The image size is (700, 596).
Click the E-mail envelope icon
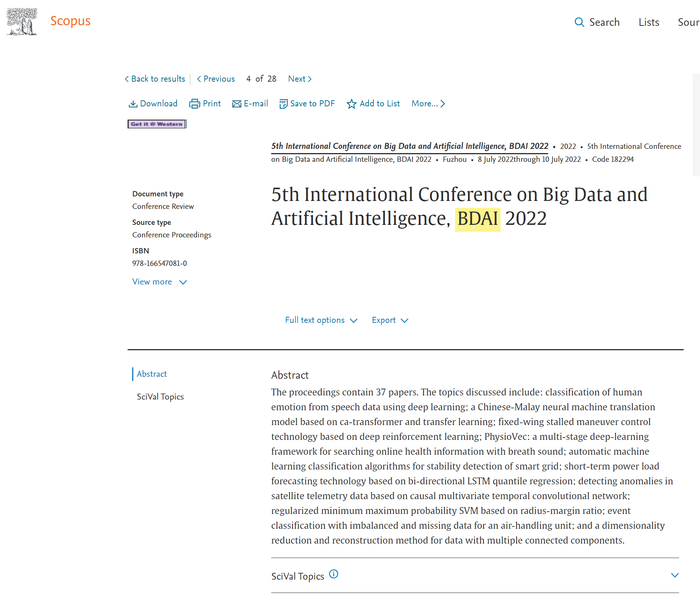(237, 104)
